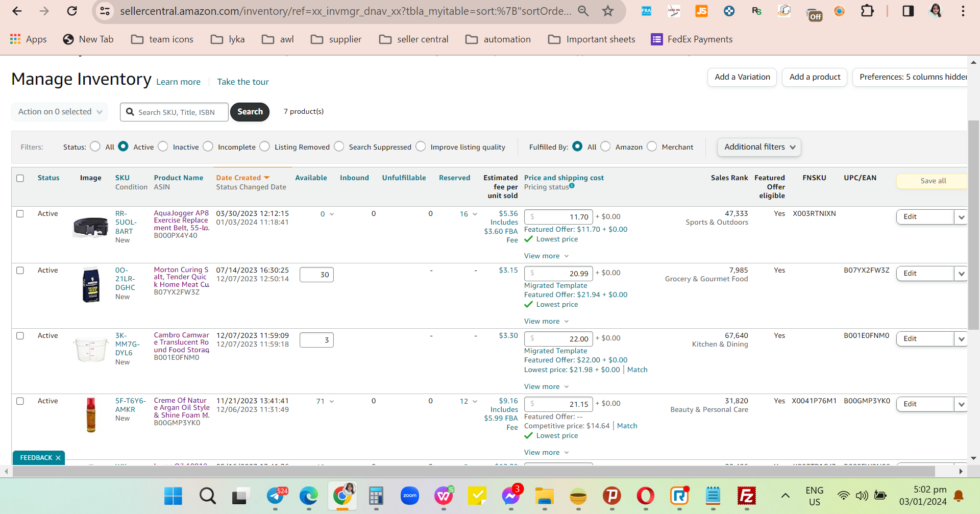The height and width of the screenshot is (514, 980).
Task: Open Microsoft Edge from the taskbar
Action: pos(309,496)
